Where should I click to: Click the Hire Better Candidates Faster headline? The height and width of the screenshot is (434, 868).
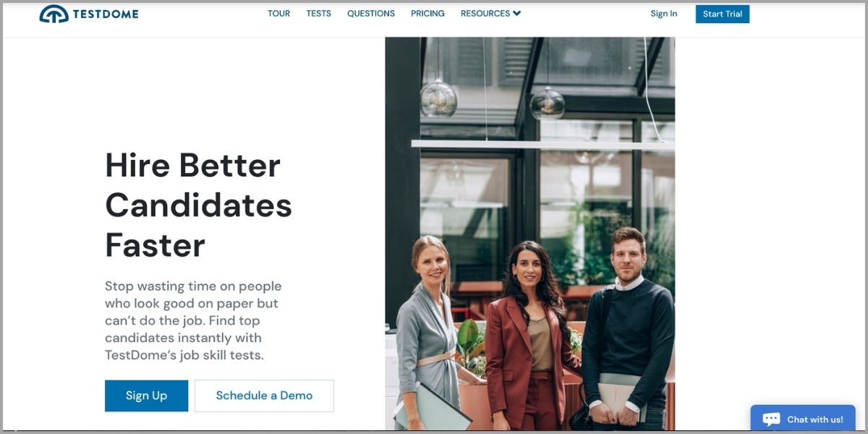(x=198, y=205)
